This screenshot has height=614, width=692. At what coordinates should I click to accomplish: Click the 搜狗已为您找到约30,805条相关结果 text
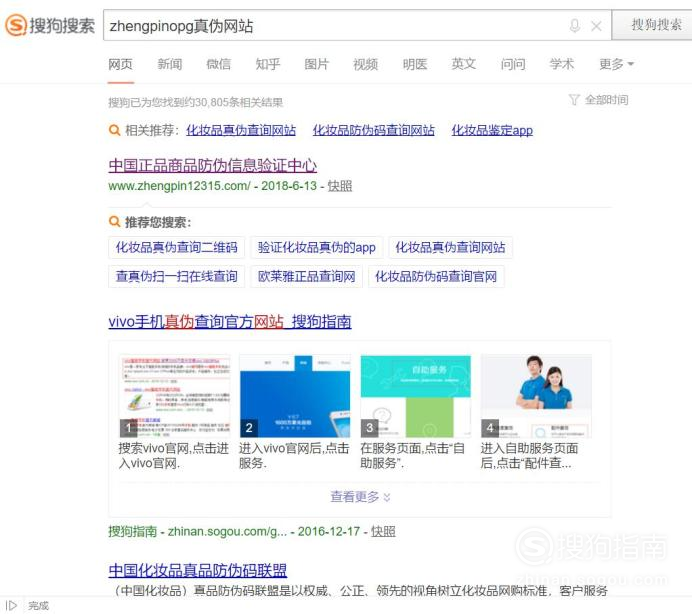196,103
